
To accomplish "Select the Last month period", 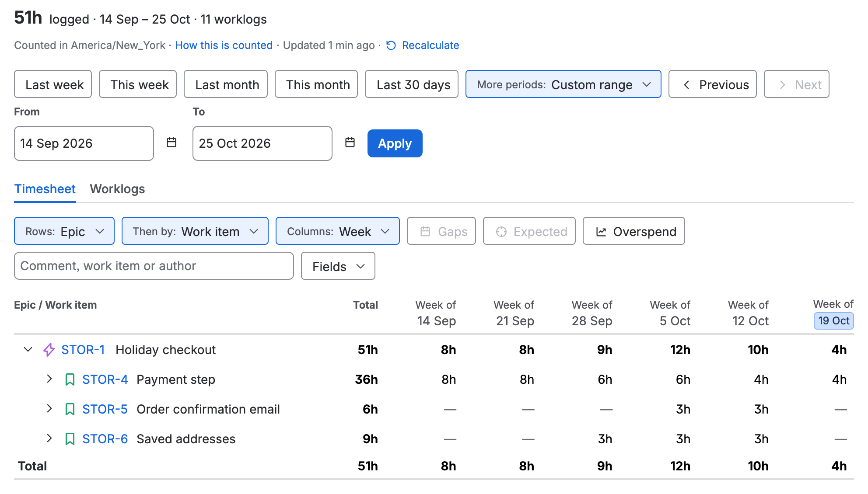I will [x=226, y=84].
